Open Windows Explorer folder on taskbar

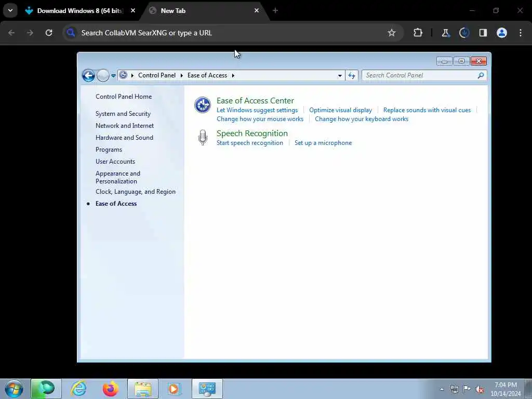[x=143, y=389]
